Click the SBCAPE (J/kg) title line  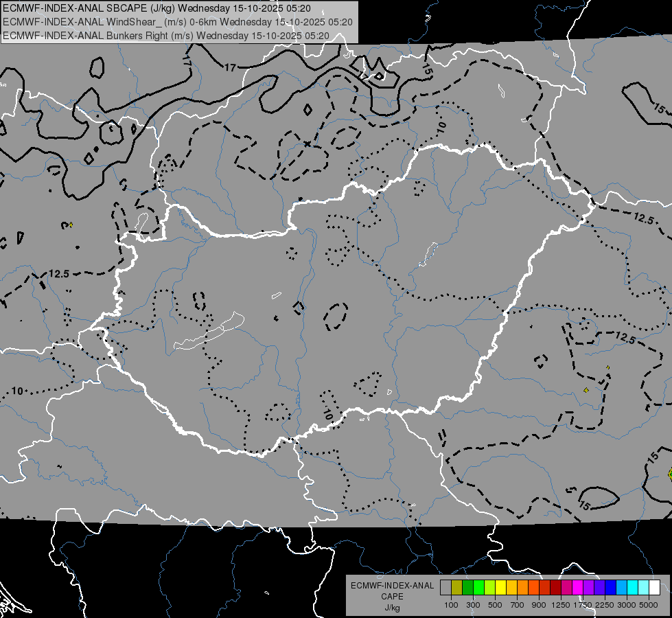(x=157, y=8)
